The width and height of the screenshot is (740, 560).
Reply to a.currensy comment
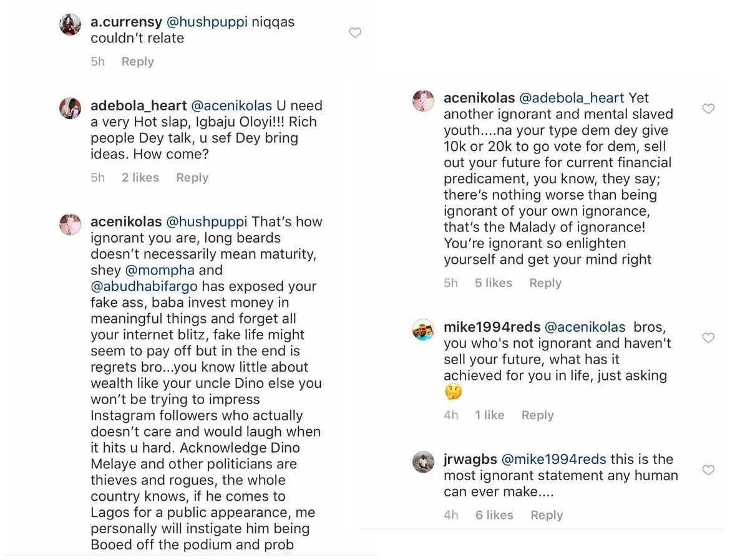pos(137,61)
